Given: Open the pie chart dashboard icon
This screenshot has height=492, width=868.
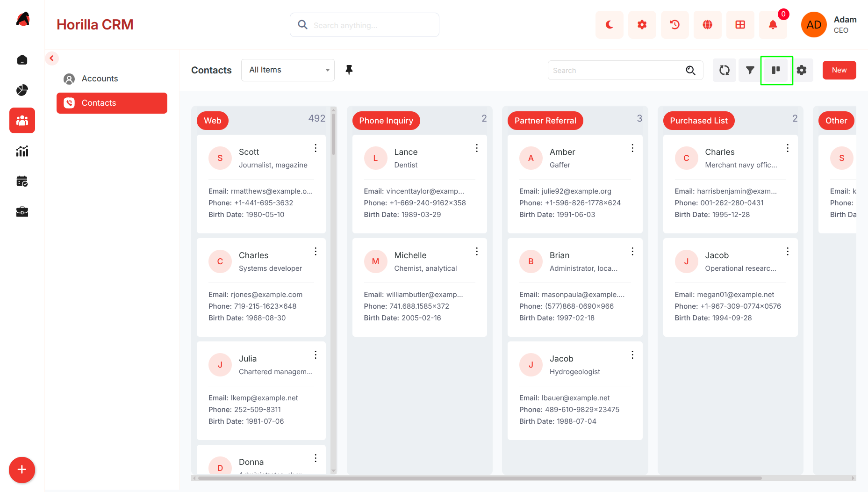Looking at the screenshot, I should click(x=22, y=90).
